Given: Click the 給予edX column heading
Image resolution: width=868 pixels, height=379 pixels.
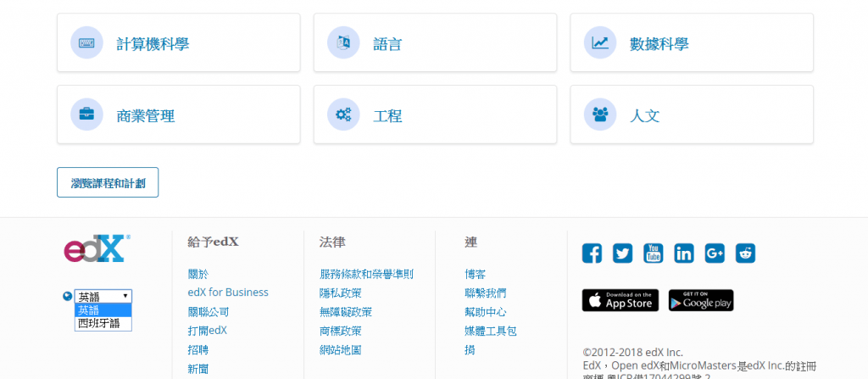Looking at the screenshot, I should (213, 242).
